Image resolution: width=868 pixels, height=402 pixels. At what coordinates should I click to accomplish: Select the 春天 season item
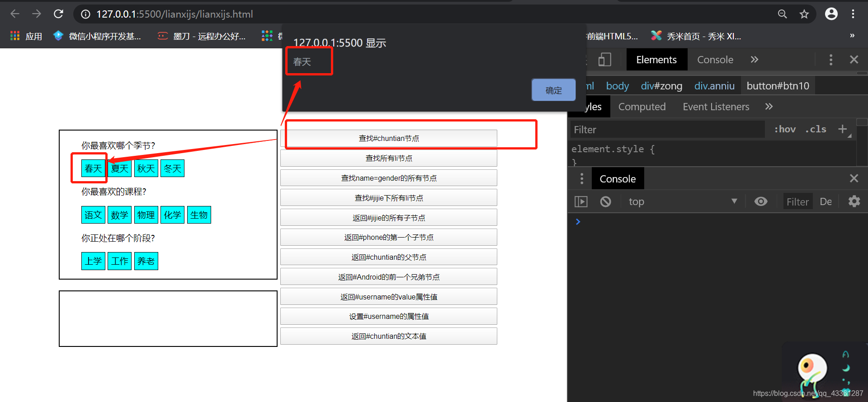[93, 168]
